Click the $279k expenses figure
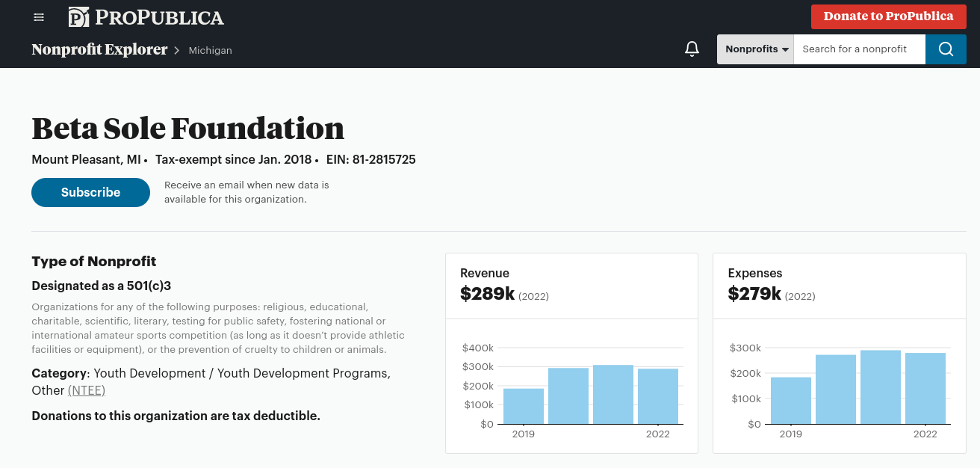 (x=754, y=294)
